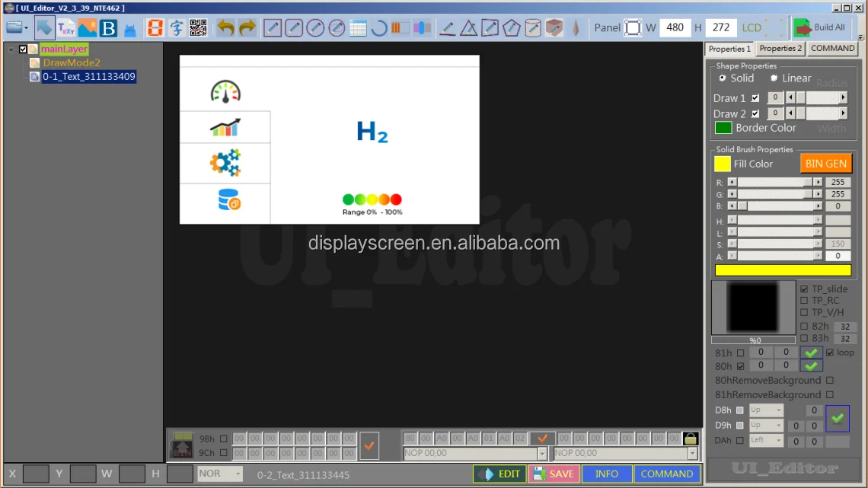Click the table grid tool icon
This screenshot has width=868, height=488.
(x=358, y=29)
